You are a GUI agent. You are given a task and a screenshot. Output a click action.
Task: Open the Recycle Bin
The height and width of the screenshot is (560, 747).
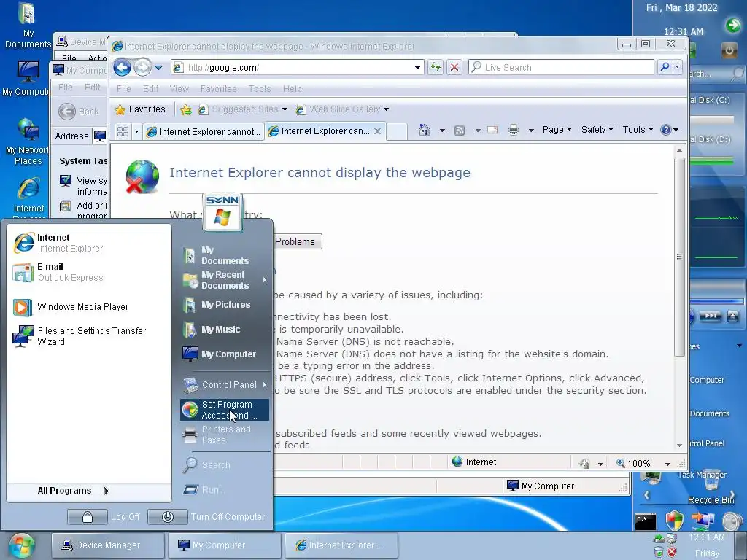point(711,486)
